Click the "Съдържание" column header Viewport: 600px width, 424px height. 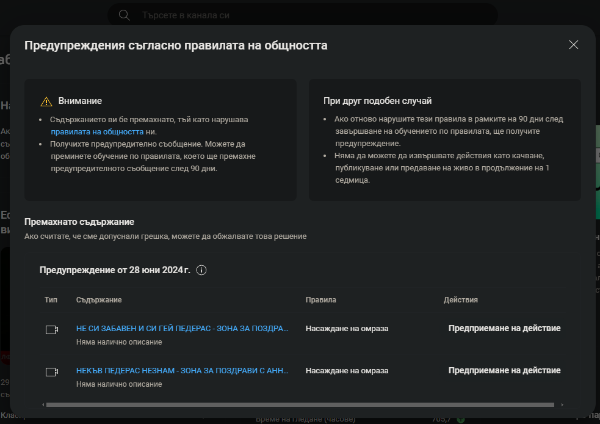click(x=99, y=300)
